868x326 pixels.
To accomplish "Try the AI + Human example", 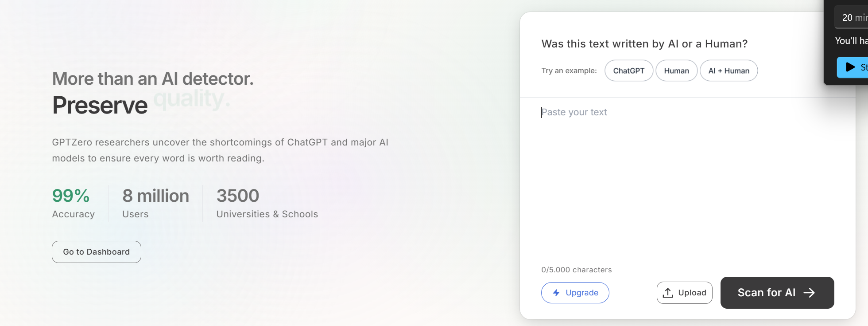I will coord(728,71).
